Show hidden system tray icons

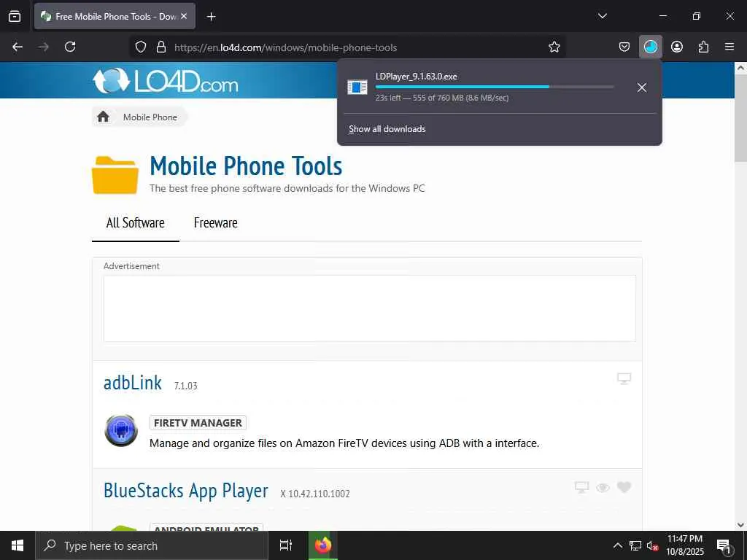(x=617, y=545)
